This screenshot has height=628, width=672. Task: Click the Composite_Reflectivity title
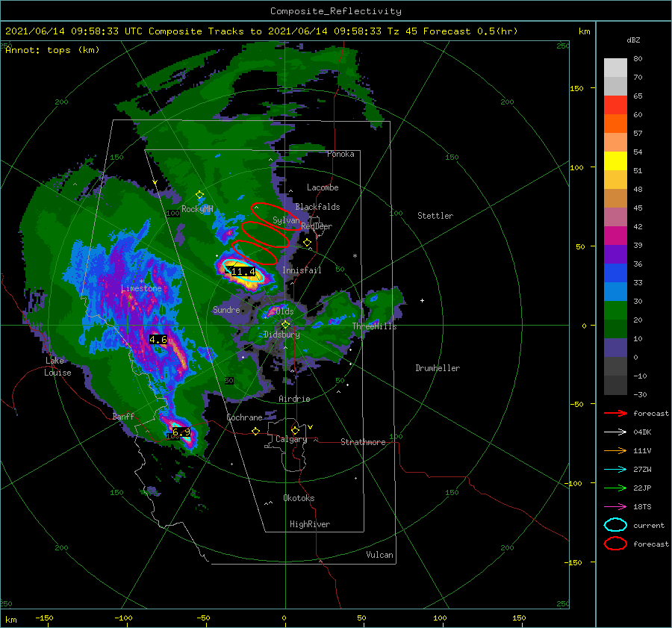click(336, 11)
